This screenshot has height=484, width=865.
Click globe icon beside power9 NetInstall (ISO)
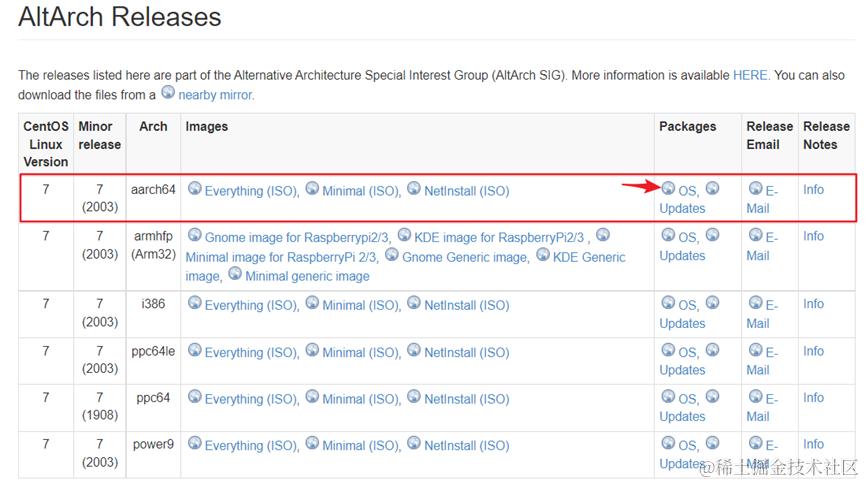[x=414, y=443]
